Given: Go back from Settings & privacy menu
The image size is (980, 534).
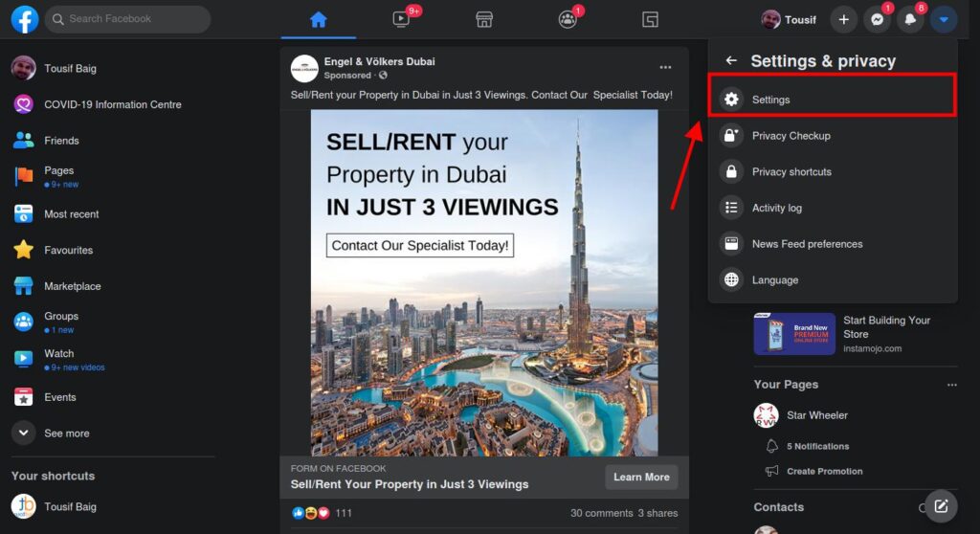Looking at the screenshot, I should click(731, 60).
